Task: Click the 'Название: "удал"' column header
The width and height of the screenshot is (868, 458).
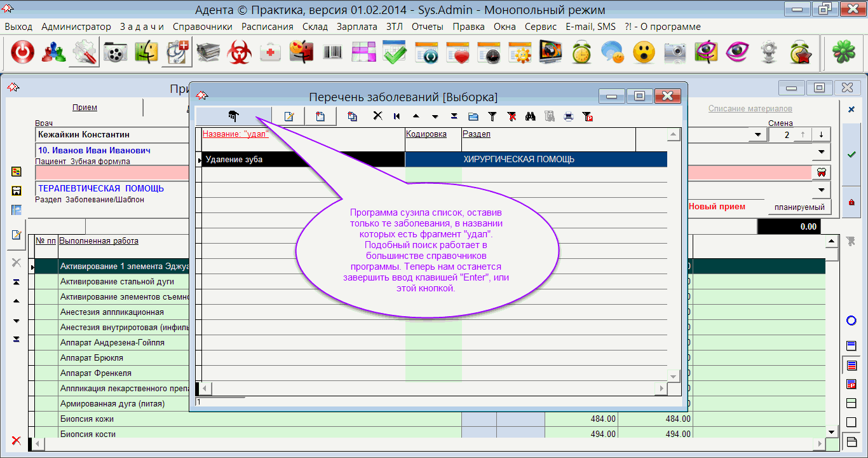Action: (236, 134)
